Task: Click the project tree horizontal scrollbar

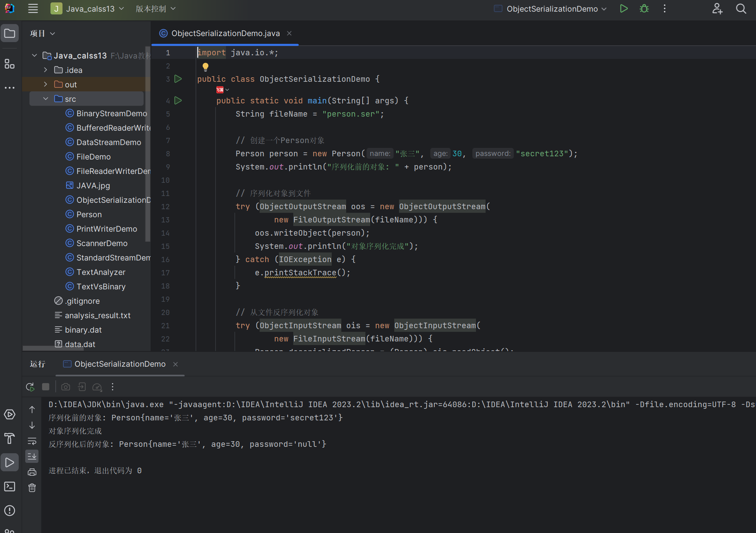Action: pos(53,348)
